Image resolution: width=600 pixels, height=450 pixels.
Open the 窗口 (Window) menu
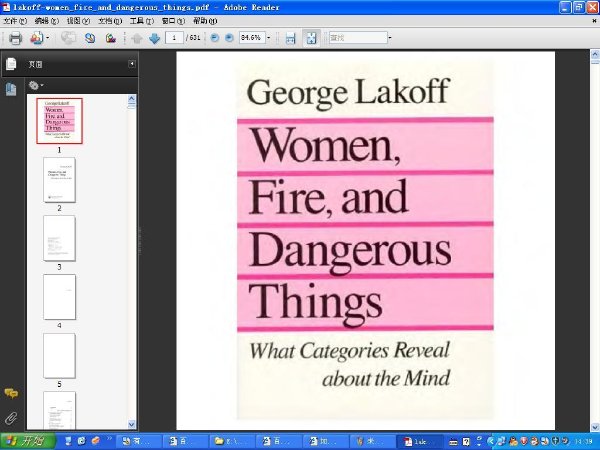tap(173, 21)
